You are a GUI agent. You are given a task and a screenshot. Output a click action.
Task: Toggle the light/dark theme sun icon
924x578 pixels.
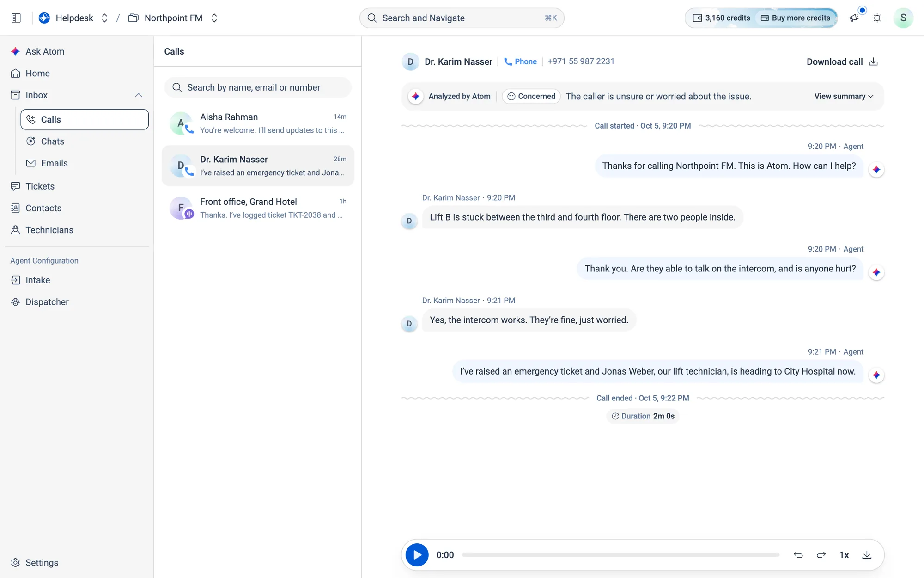click(x=877, y=18)
